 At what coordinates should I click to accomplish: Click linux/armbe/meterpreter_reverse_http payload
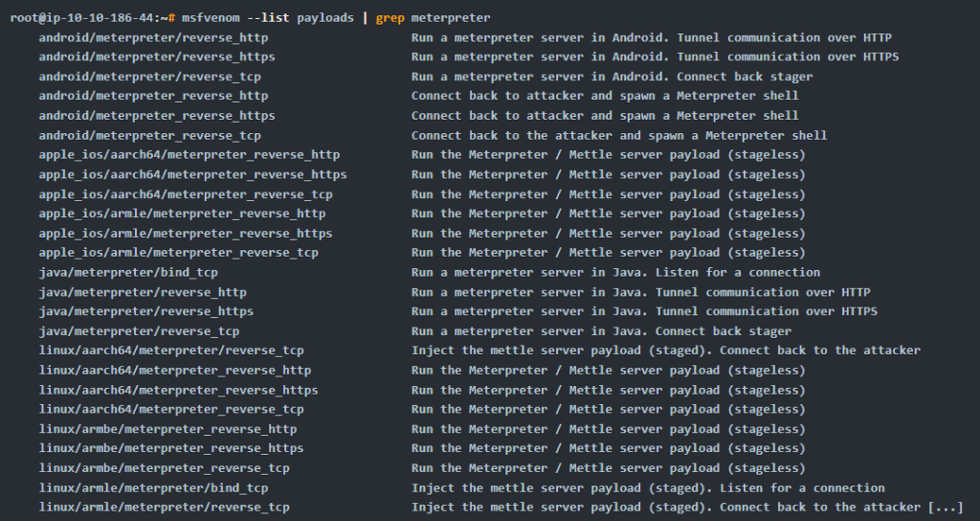[167, 429]
